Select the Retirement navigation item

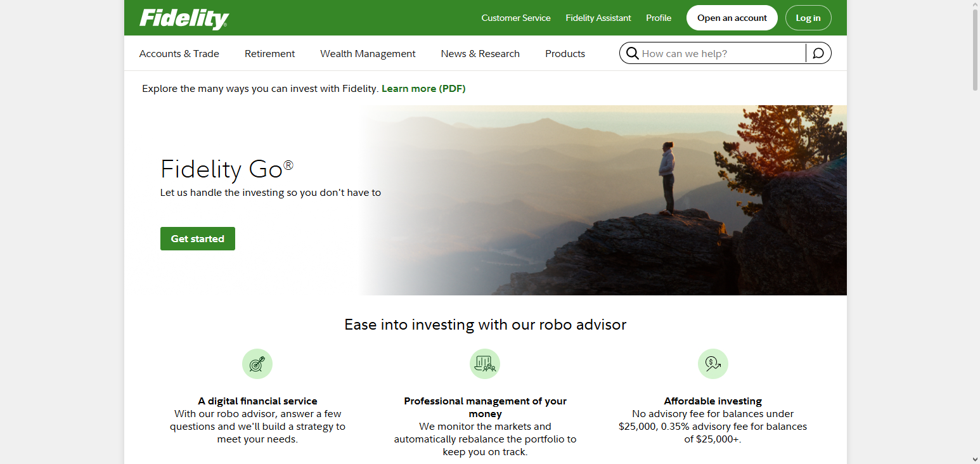tap(269, 53)
